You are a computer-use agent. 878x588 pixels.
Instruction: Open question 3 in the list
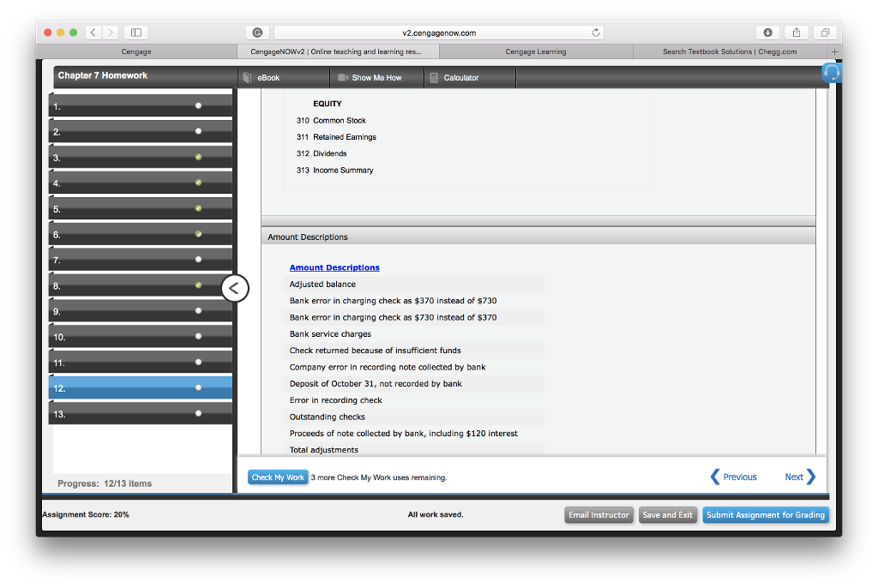[x=141, y=158]
